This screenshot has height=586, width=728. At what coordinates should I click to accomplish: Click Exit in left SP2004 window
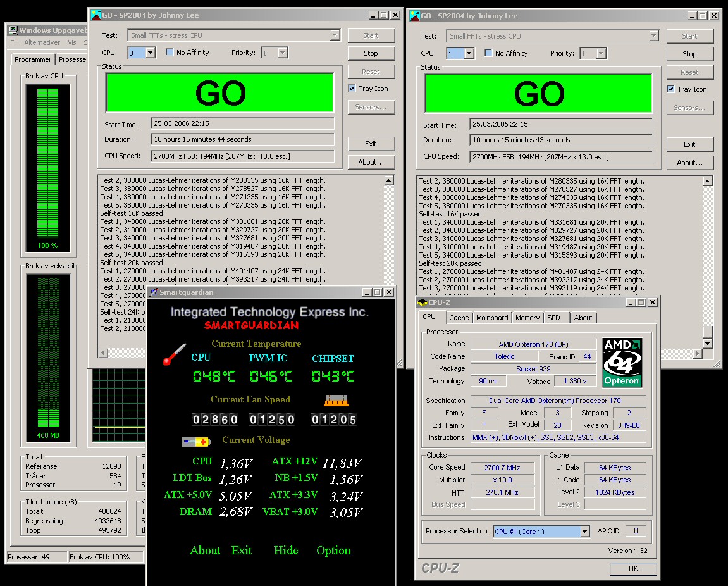371,144
